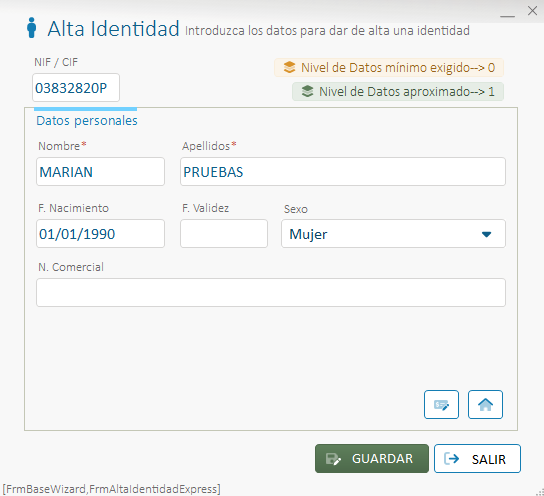
Task: Open the Sexo combo box showing Mujer
Action: [x=393, y=233]
